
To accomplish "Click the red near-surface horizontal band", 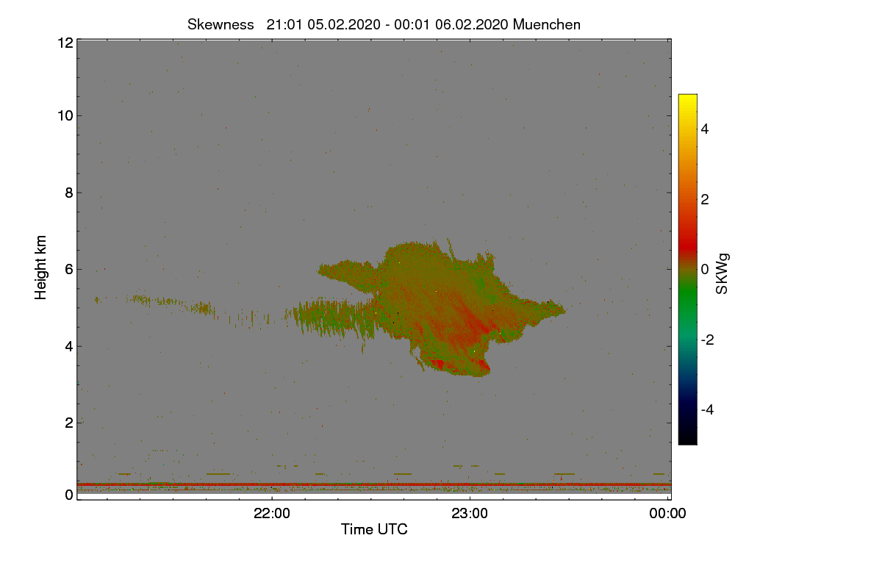I will coord(374,484).
